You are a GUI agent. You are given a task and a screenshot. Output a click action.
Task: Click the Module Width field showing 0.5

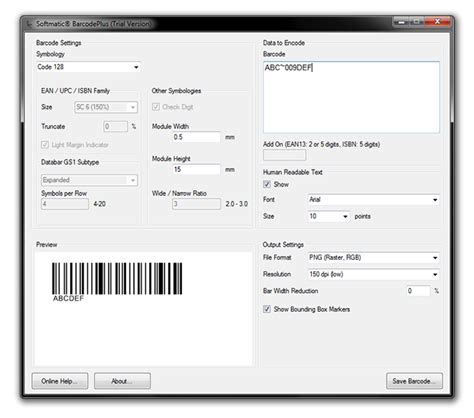click(x=197, y=137)
